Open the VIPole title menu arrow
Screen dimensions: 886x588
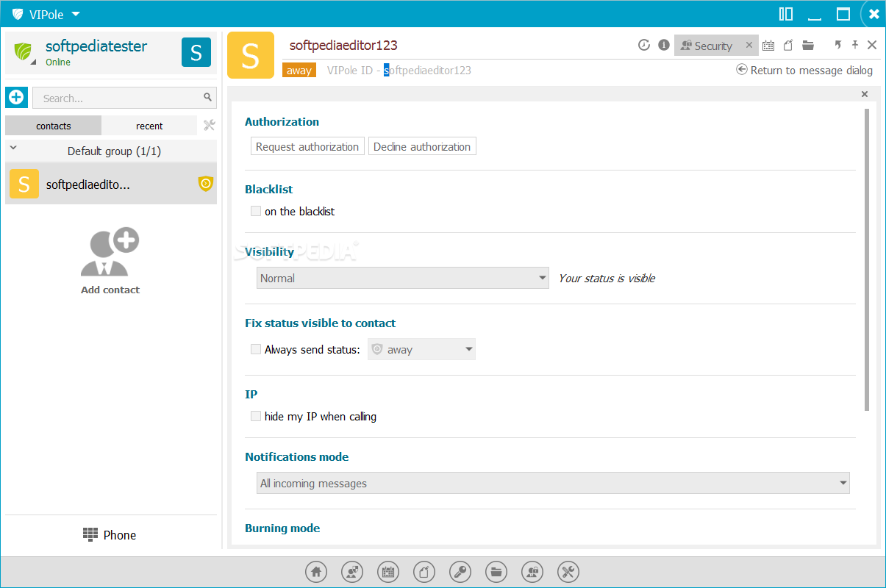tap(76, 14)
